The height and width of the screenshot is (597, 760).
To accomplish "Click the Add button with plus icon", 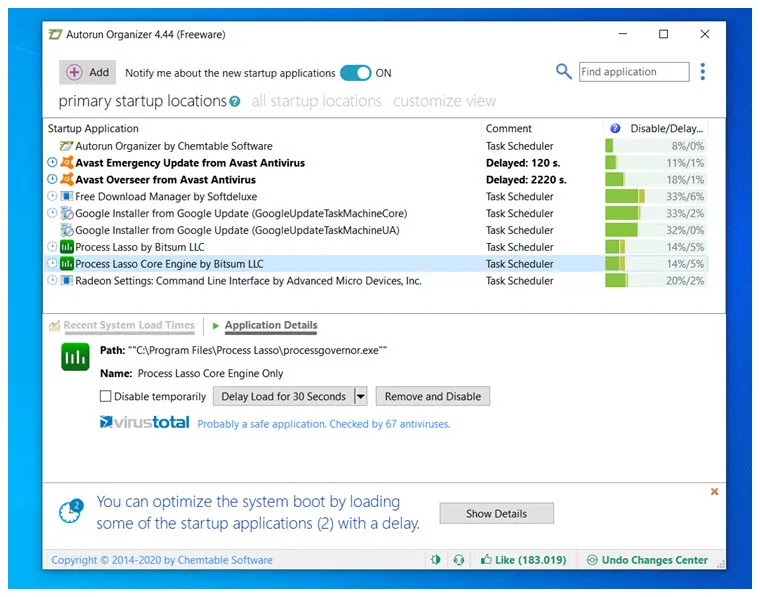I will [x=87, y=72].
